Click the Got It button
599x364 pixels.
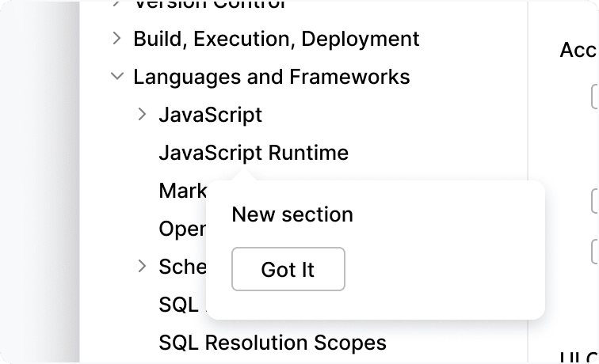click(288, 270)
